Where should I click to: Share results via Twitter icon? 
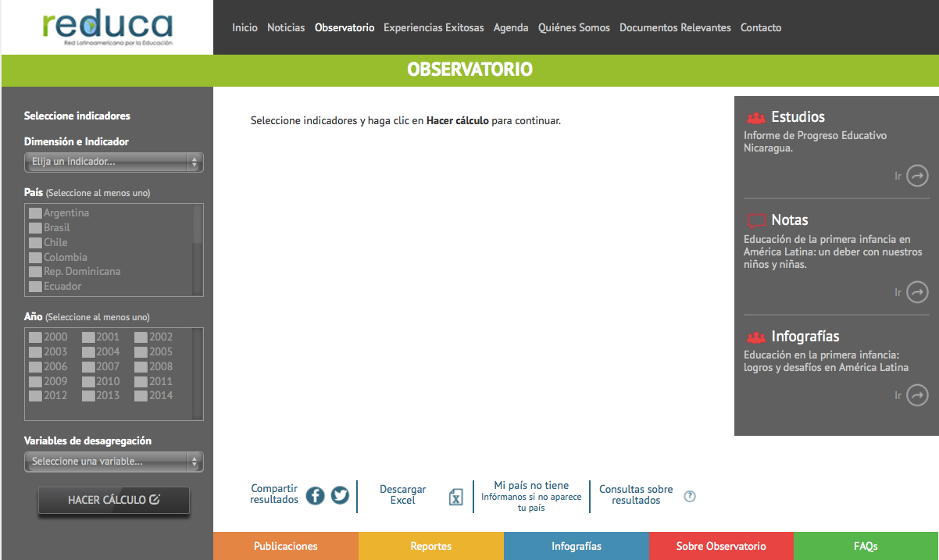coord(340,495)
